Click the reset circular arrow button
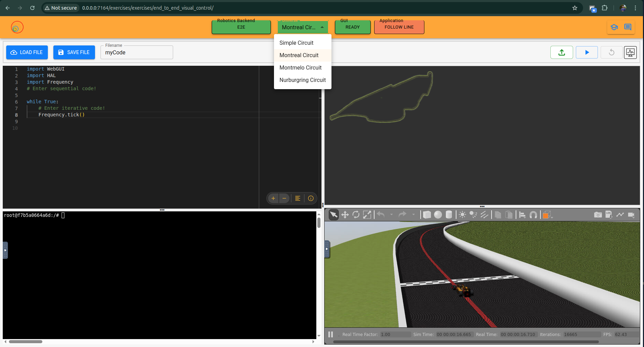The height and width of the screenshot is (347, 644). coord(612,52)
